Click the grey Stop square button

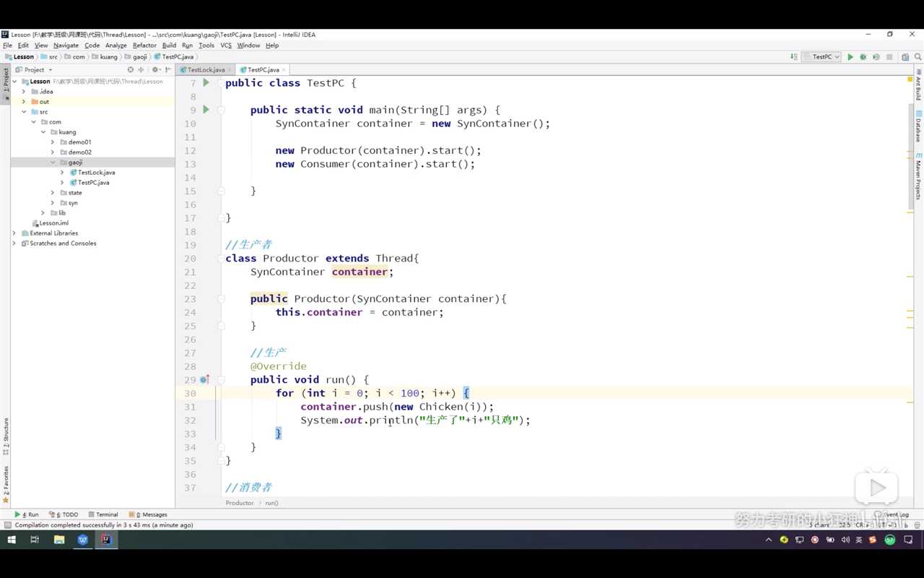point(889,56)
